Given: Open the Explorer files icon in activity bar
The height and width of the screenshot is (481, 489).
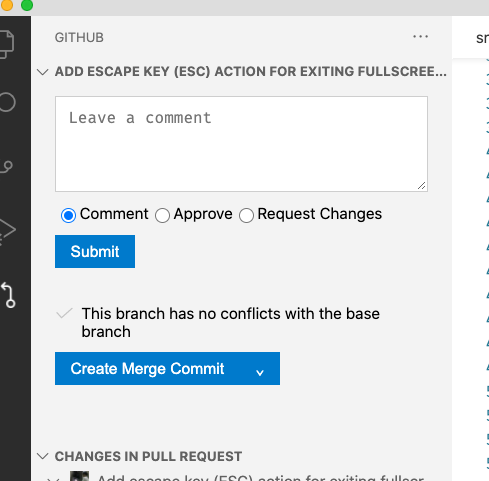Looking at the screenshot, I should pyautogui.click(x=6, y=44).
